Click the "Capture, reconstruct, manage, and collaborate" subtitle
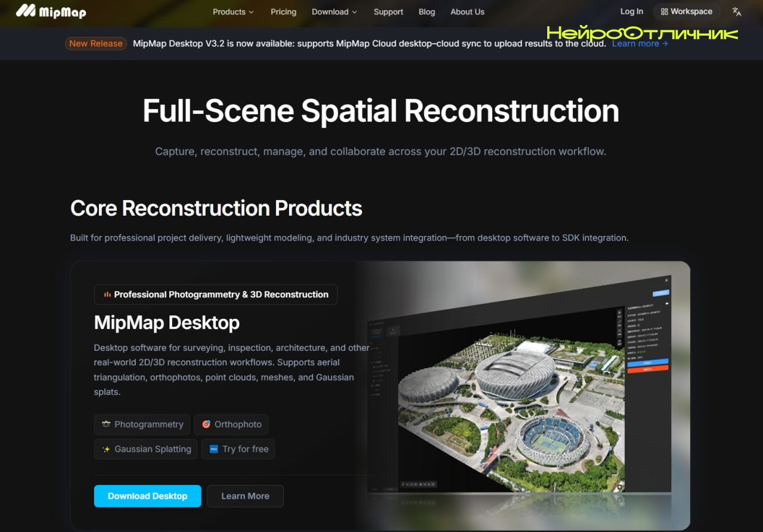763x532 pixels. [x=380, y=151]
